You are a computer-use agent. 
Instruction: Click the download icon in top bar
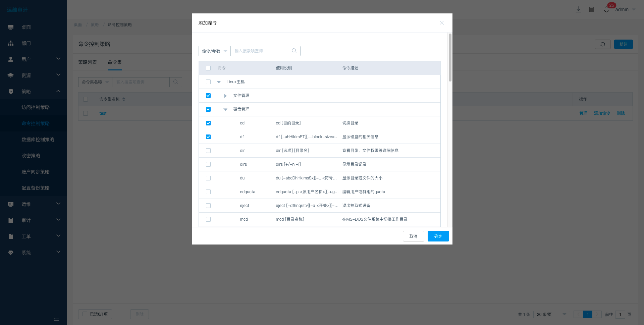[x=578, y=9]
